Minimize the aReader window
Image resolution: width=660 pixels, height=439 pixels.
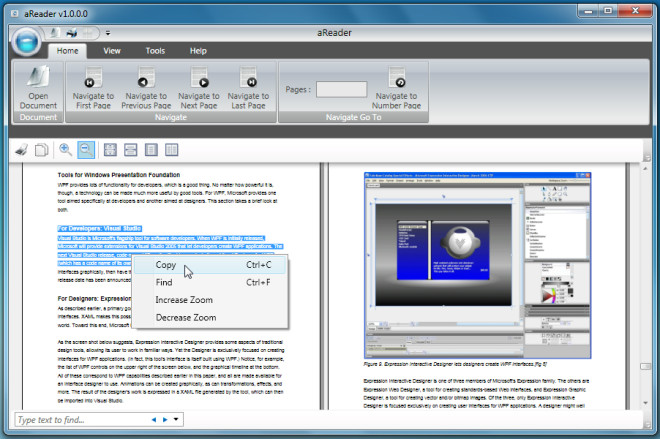(588, 11)
